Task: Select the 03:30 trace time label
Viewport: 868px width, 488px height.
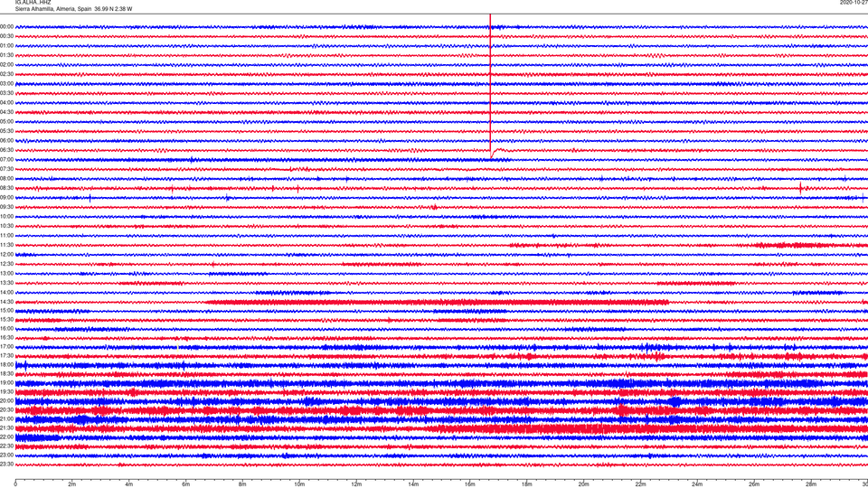Action: [x=6, y=93]
